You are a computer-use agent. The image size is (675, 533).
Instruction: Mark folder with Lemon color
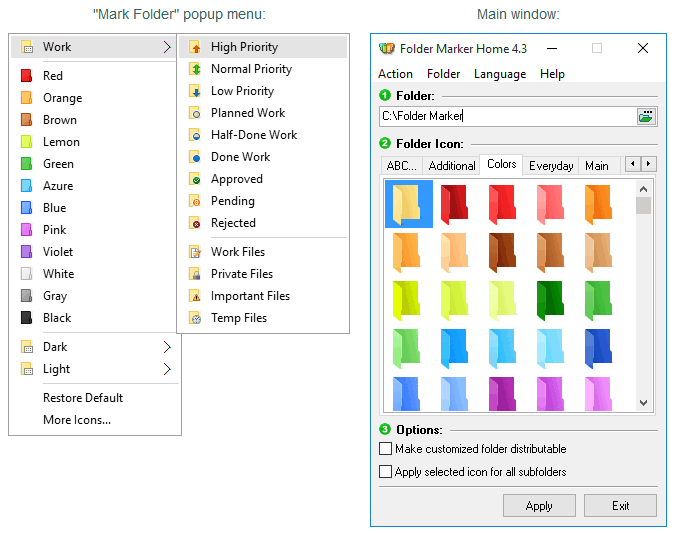(94, 142)
